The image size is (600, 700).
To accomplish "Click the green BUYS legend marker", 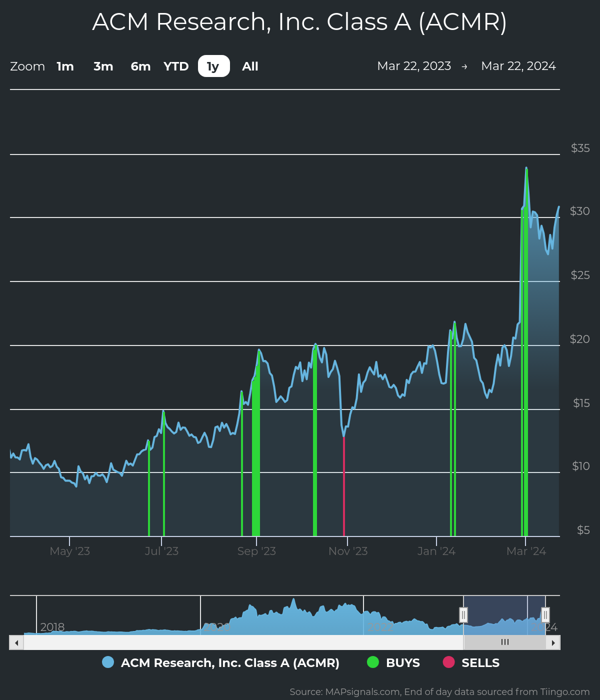I will pos(373,662).
